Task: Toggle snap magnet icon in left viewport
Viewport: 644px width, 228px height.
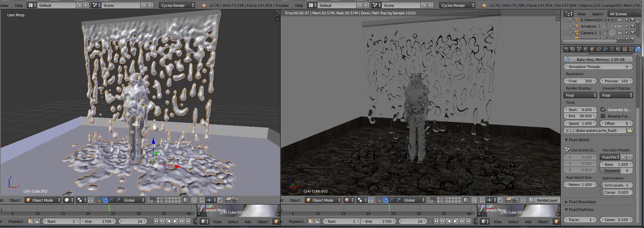Action: [x=202, y=200]
